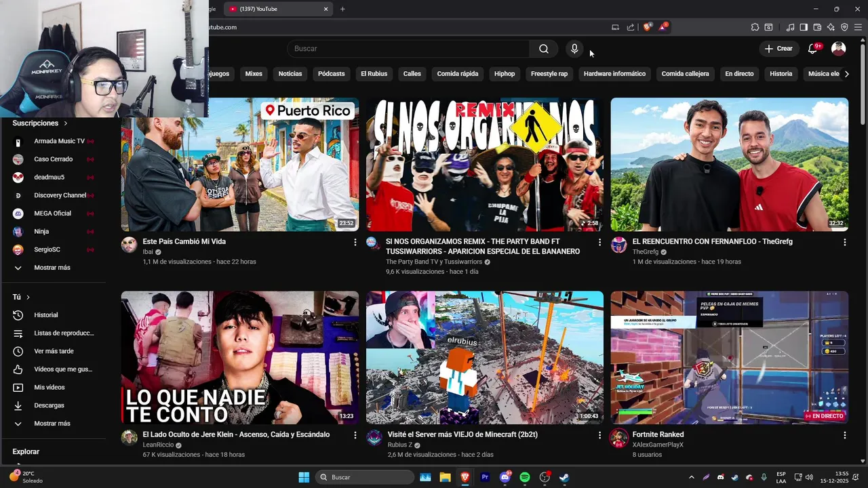868x488 pixels.
Task: Open Caso Cerrado subscription
Action: click(x=53, y=159)
